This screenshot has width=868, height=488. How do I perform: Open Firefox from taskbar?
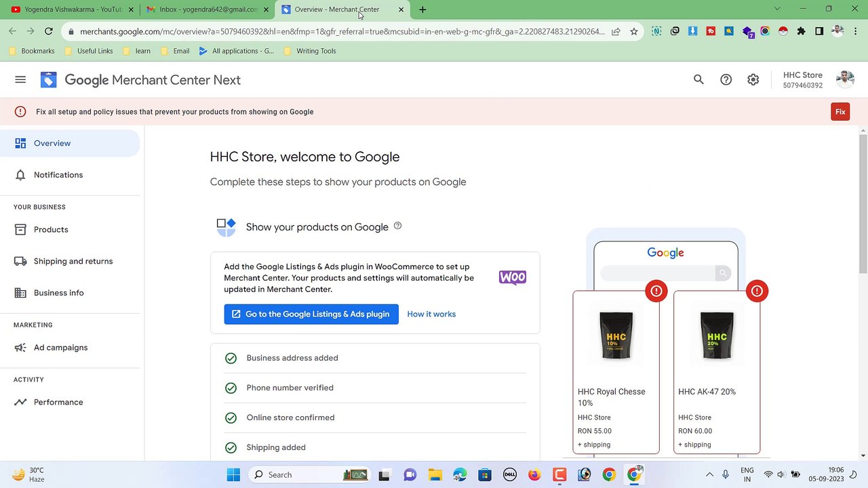click(x=534, y=474)
